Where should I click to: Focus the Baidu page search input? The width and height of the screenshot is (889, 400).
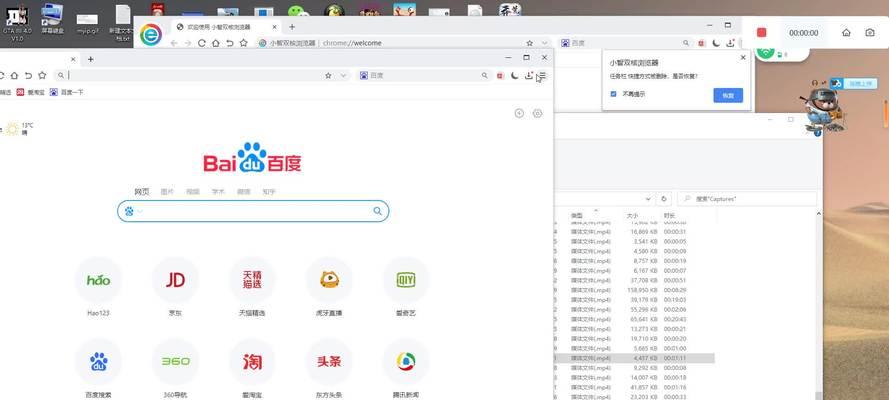pos(253,211)
